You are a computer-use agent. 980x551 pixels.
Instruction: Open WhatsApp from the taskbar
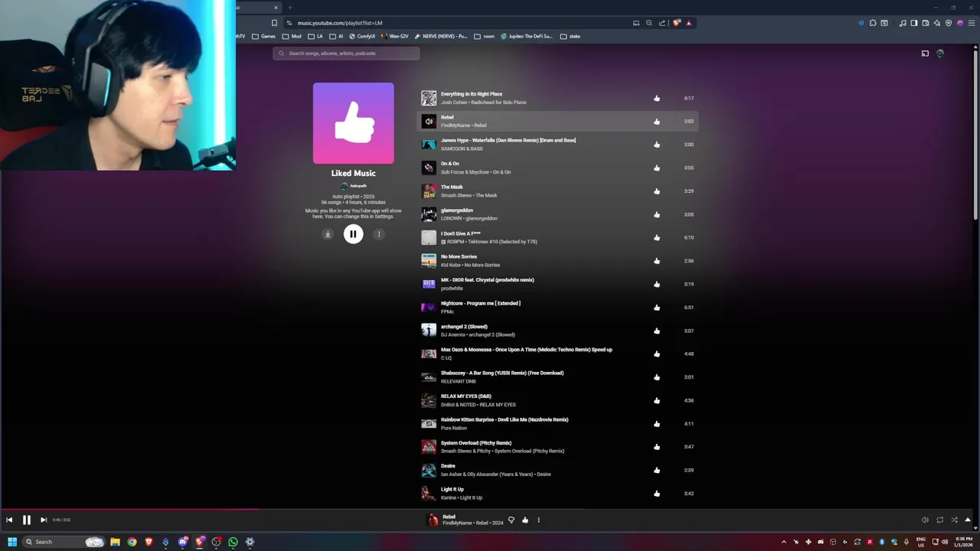point(233,542)
